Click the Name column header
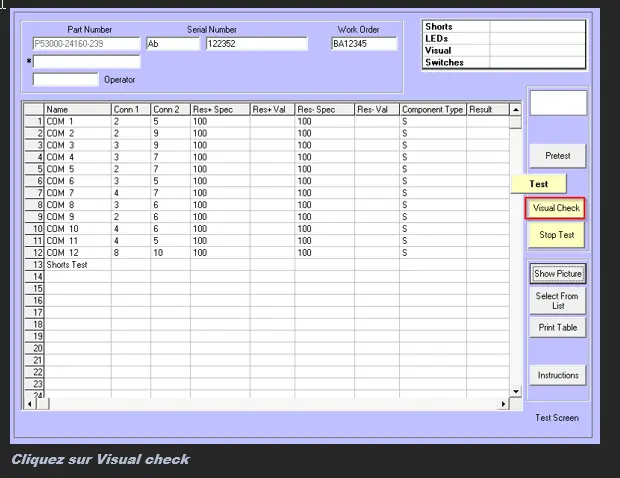Image resolution: width=620 pixels, height=478 pixels. 78,110
